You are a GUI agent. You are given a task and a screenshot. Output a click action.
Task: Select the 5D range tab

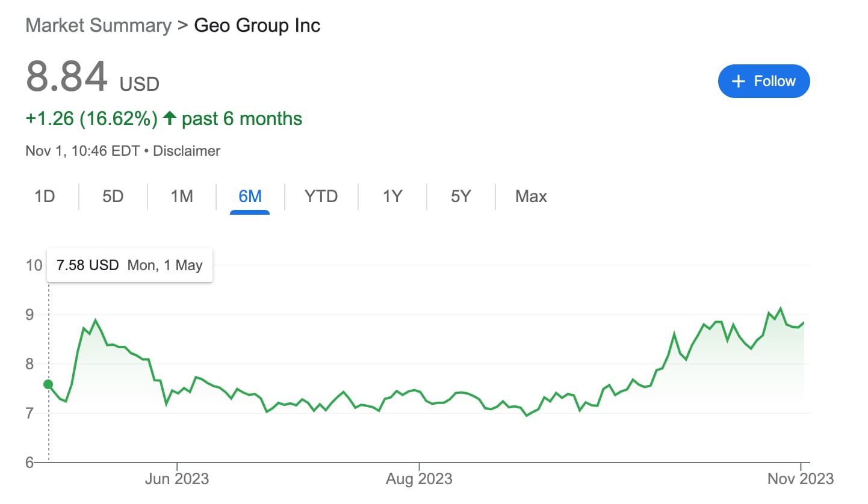pyautogui.click(x=113, y=197)
